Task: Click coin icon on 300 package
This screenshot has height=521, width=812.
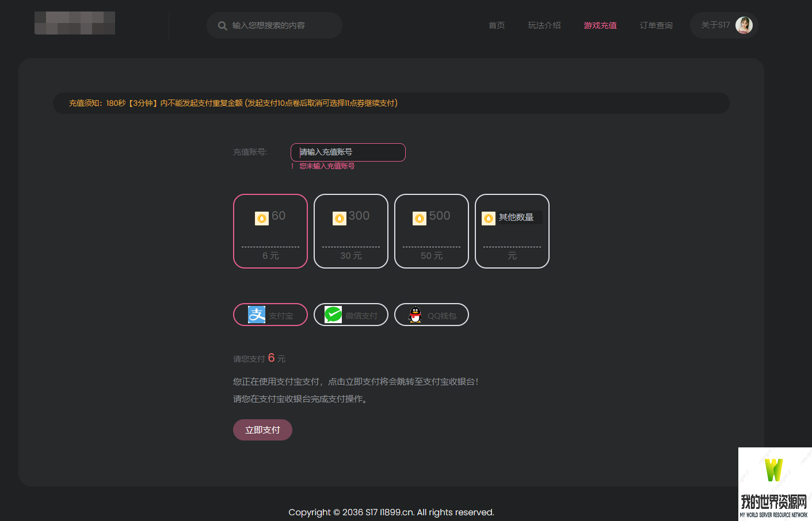Action: pos(340,219)
